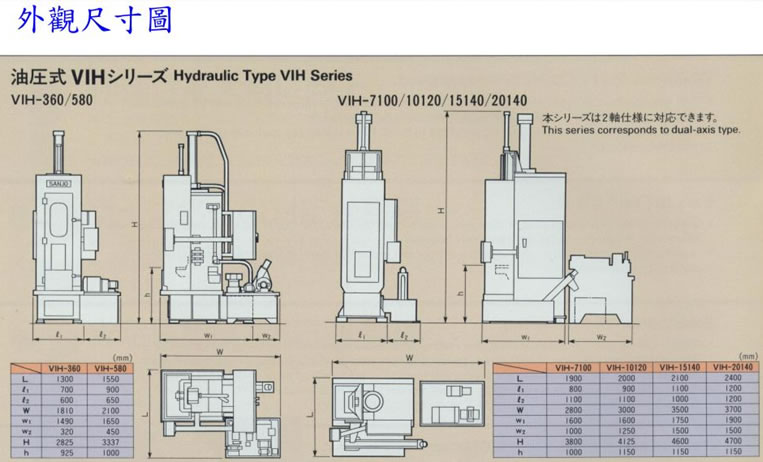Select the 'VIH-15140' column header

click(x=679, y=367)
